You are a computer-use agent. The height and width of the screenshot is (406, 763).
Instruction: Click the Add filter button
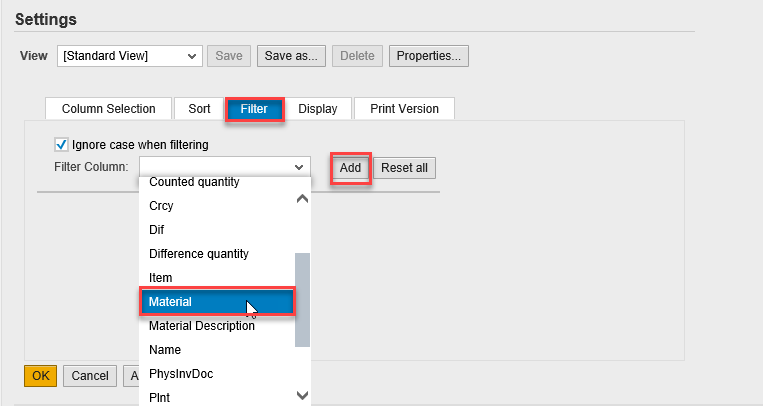[350, 168]
